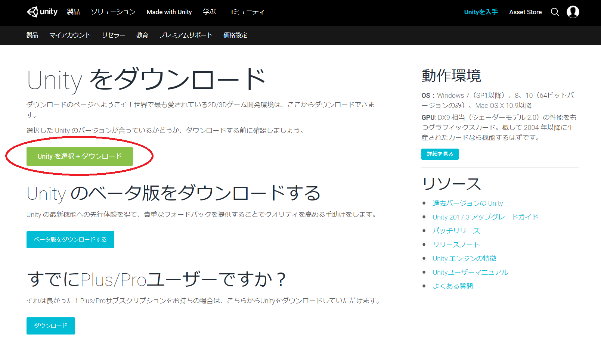The image size is (601, 364).
Task: Open the コミュニティ navigation menu
Action: 245,12
